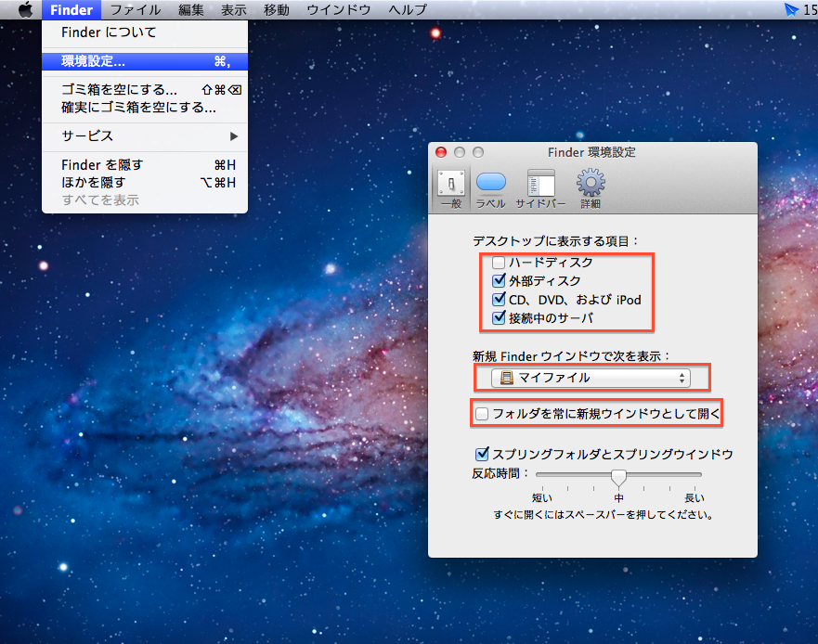818x644 pixels.
Task: Open the Apple menu icon
Action: [x=24, y=9]
